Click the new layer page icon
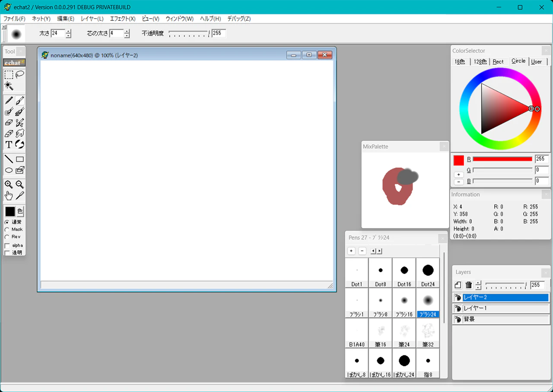Screen dimensions: 553x392 (458, 285)
